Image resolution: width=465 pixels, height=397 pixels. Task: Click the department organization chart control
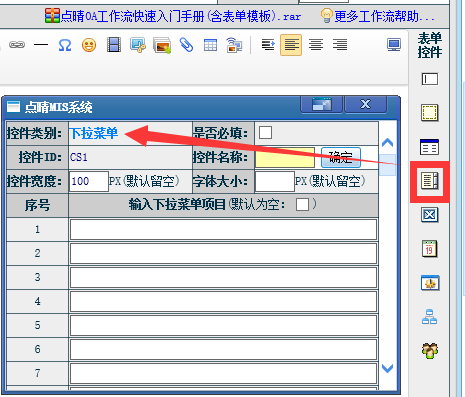point(429,317)
